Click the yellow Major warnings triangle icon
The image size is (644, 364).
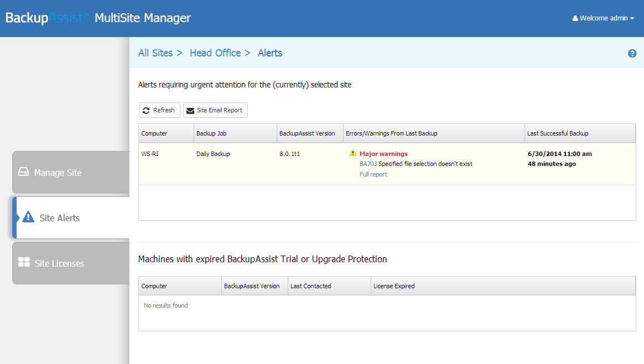click(x=353, y=153)
